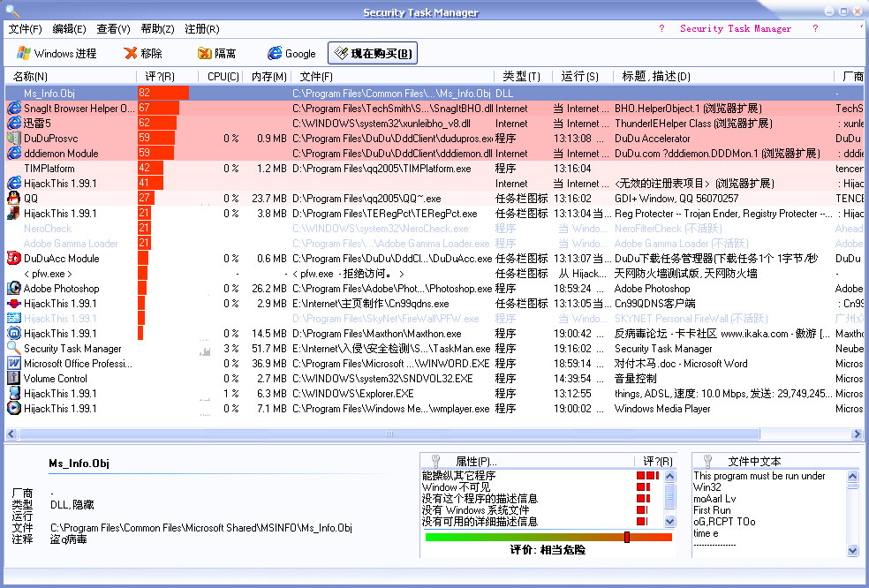
Task: Select the Ms_Info.Obj row
Action: point(434,93)
